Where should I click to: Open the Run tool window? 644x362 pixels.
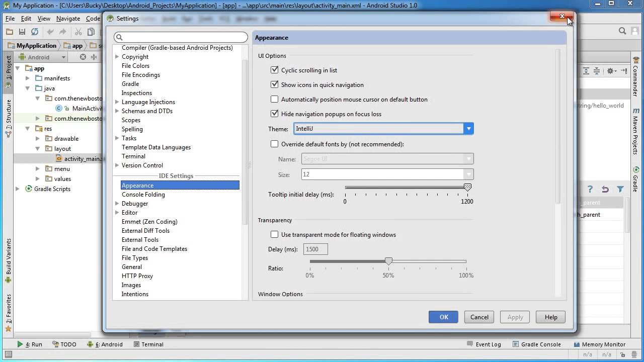tap(30, 344)
